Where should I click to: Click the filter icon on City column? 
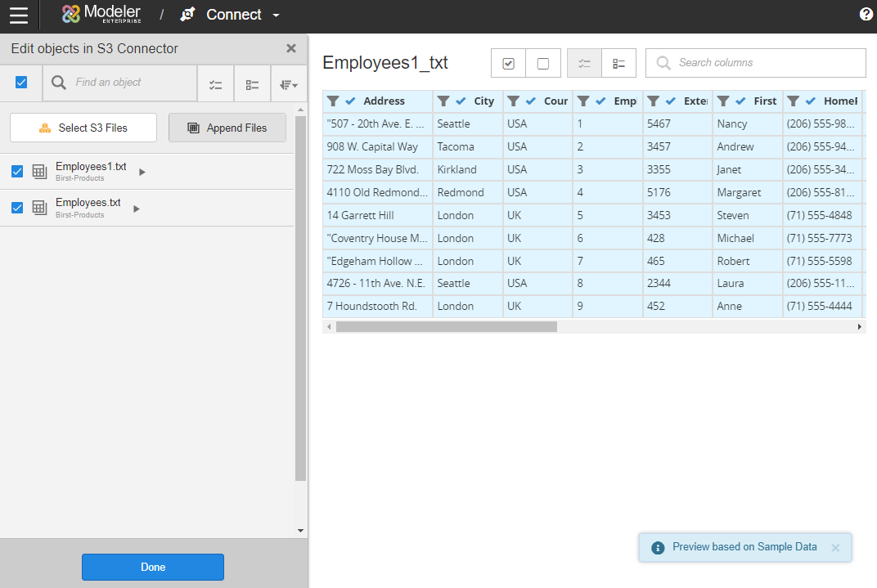(443, 101)
